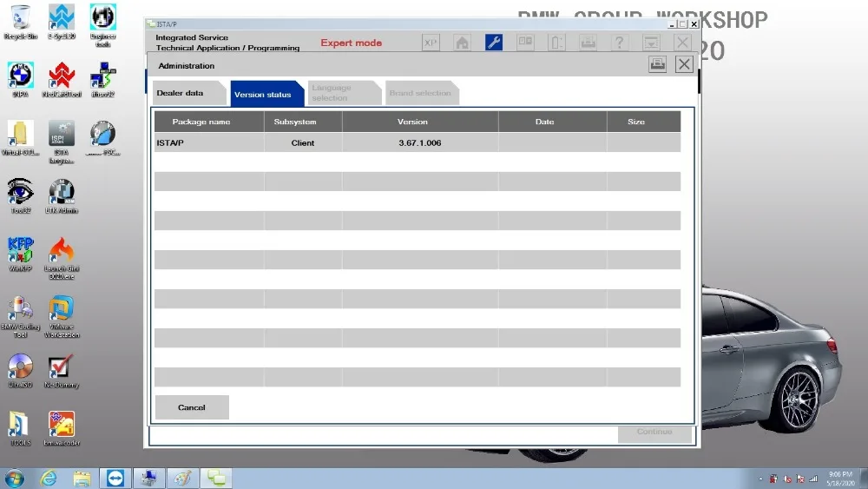Open File Explorer from taskbar
The image size is (868, 489).
pyautogui.click(x=82, y=478)
